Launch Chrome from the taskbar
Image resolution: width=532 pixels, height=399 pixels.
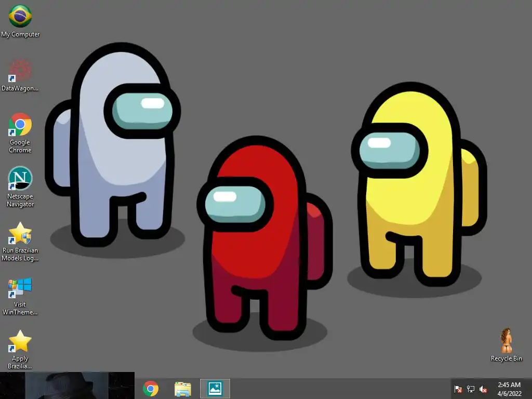[x=151, y=389]
